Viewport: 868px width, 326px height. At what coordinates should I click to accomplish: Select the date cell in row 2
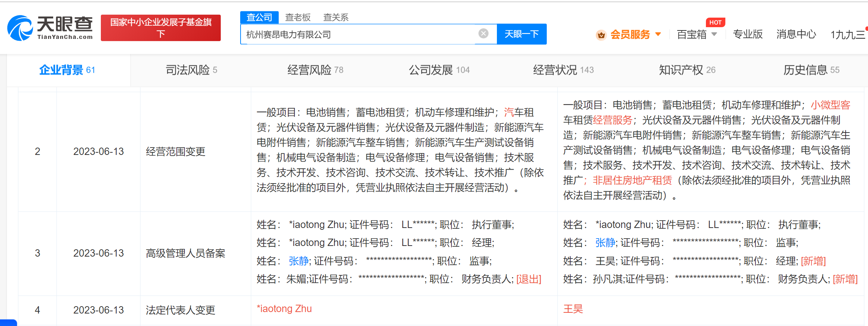pyautogui.click(x=99, y=152)
